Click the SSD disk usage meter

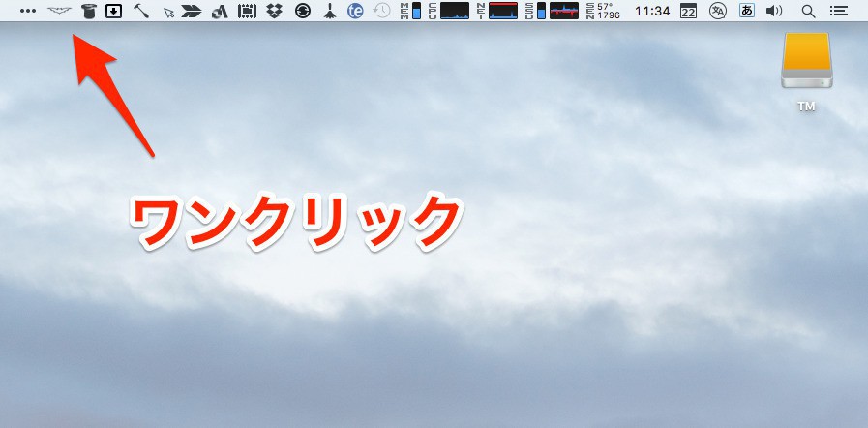535,12
